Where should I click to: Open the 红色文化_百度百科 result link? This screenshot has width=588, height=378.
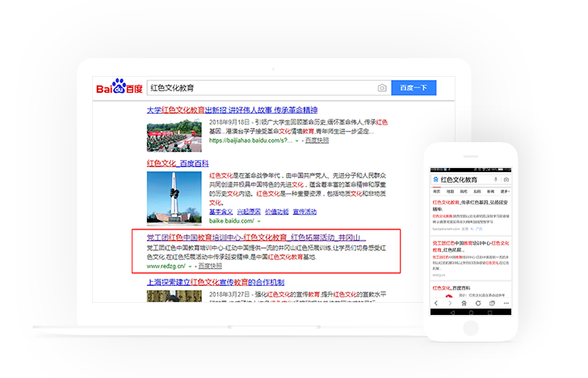point(176,162)
